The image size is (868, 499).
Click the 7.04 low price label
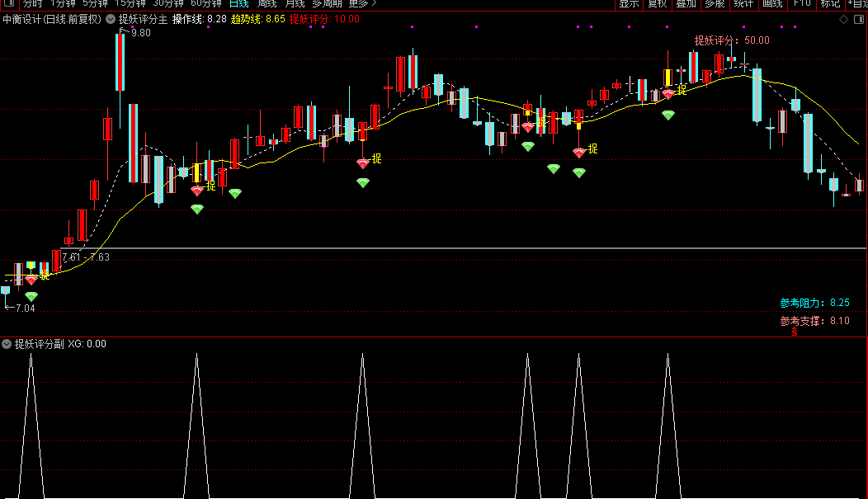(x=25, y=308)
